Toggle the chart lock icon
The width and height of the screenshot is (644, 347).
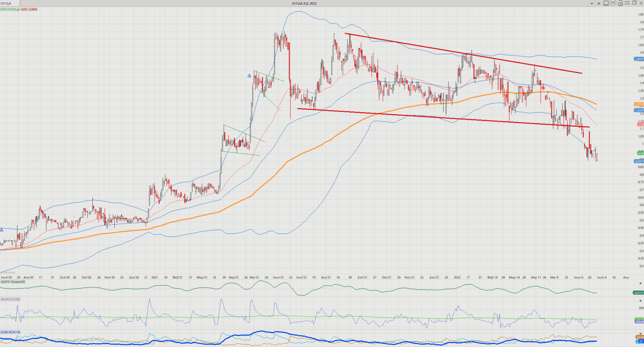click(x=620, y=3)
